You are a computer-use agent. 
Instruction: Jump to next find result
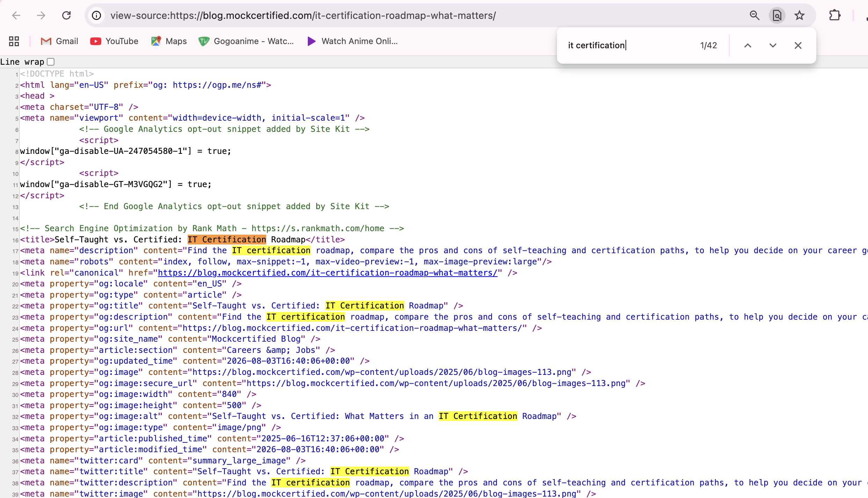(773, 45)
